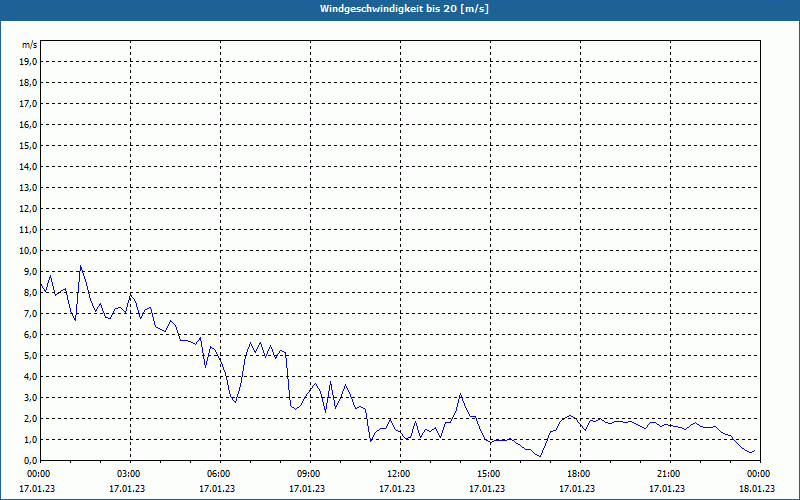Click the '03:00' time label
This screenshot has height=500, width=800.
click(x=131, y=474)
